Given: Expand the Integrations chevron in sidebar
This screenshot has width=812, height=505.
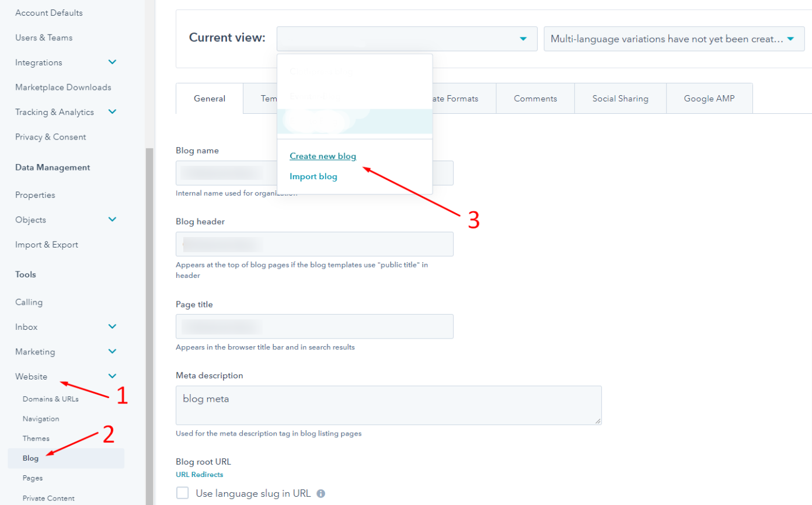Looking at the screenshot, I should [x=113, y=62].
